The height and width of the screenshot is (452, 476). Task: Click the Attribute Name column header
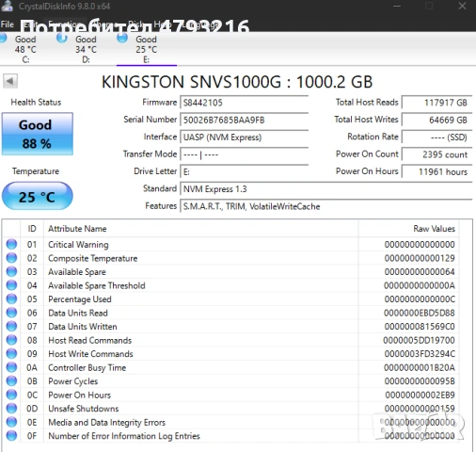[x=201, y=229]
